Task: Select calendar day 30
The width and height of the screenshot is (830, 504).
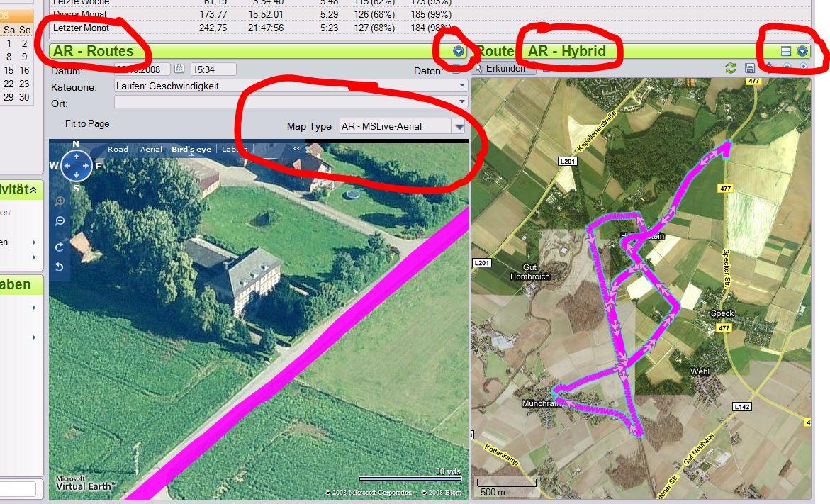Action: pos(24,97)
